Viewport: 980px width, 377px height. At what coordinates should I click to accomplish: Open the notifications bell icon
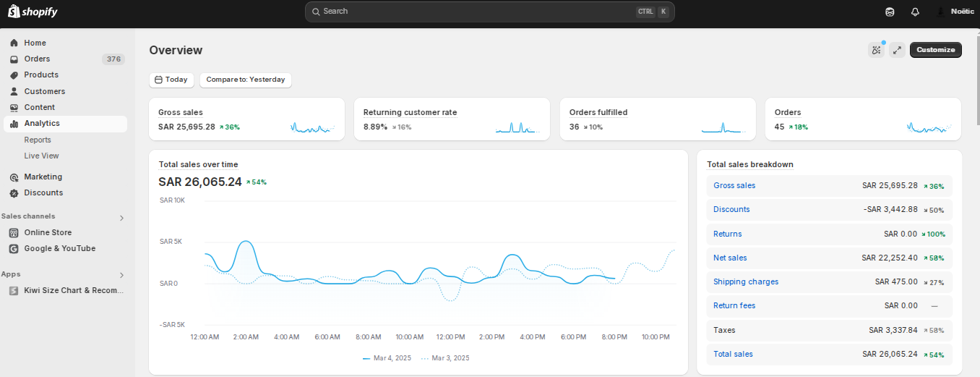coord(915,12)
